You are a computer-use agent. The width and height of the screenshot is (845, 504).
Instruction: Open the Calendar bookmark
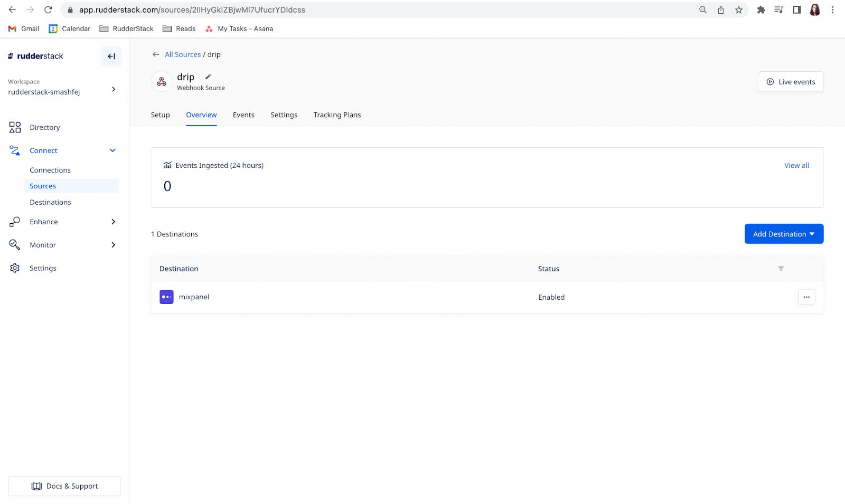[x=69, y=28]
